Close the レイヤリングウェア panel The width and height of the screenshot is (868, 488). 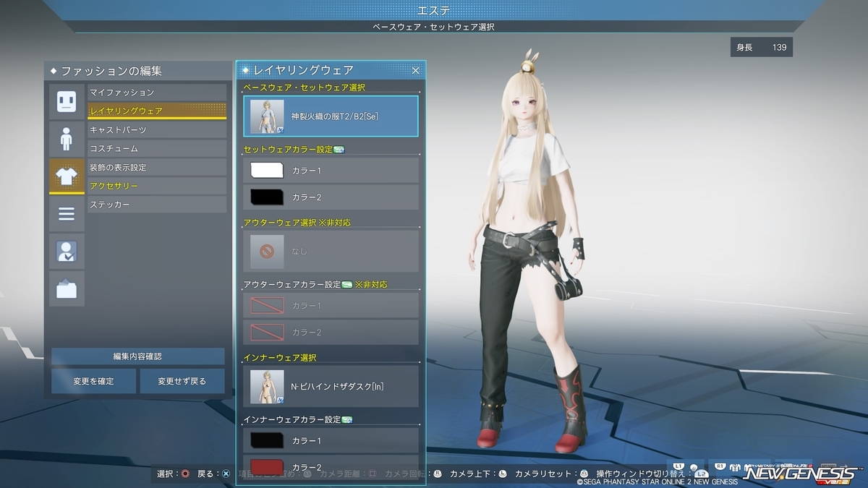click(415, 70)
